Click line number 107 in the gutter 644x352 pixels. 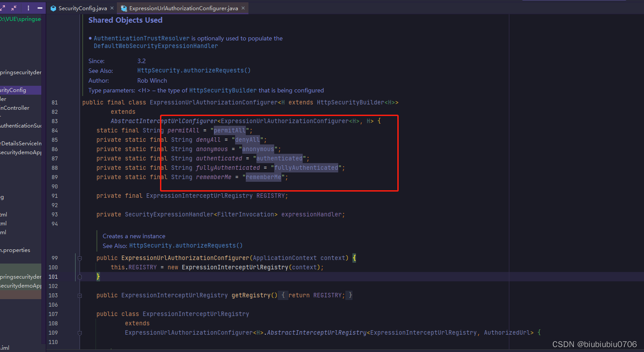pos(53,314)
